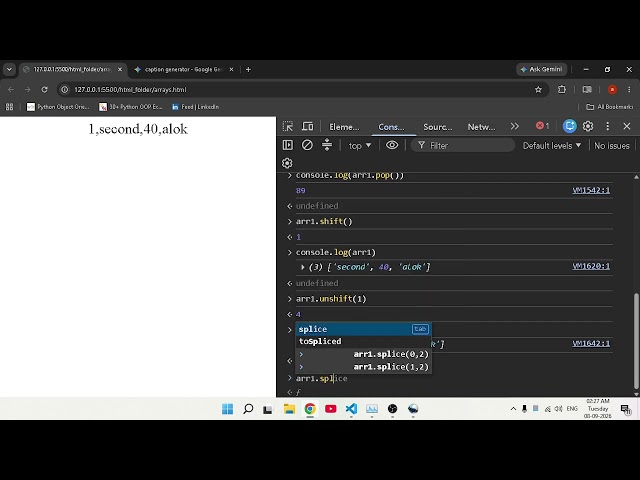Open YouTube app from taskbar
The height and width of the screenshot is (480, 640).
[x=331, y=409]
